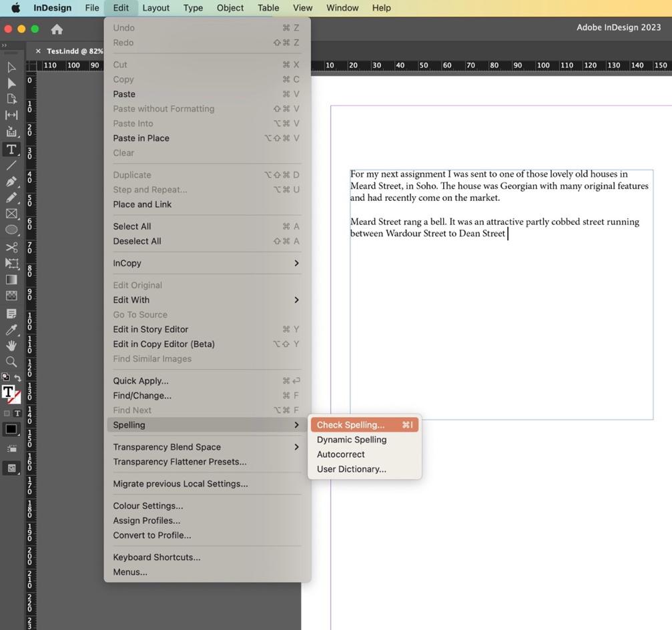This screenshot has height=630, width=672.
Task: Choose Edit in Story Editor
Action: (x=207, y=329)
